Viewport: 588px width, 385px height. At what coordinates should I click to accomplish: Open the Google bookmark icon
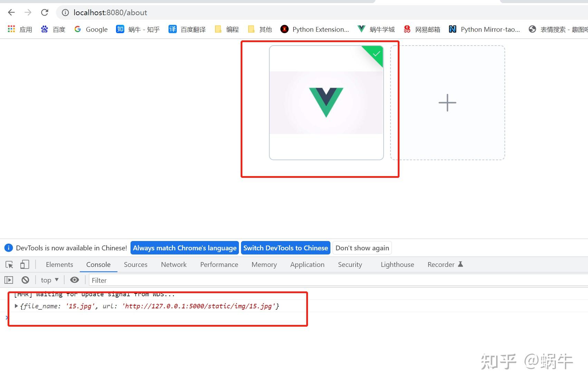pyautogui.click(x=77, y=29)
